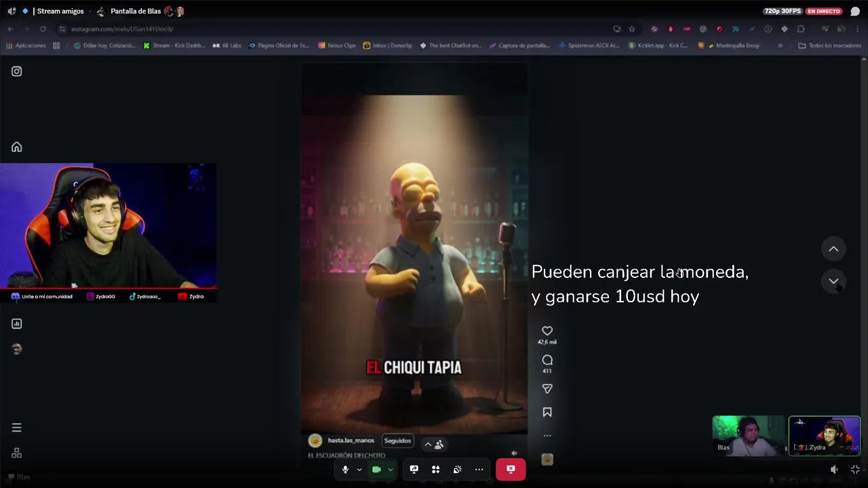The height and width of the screenshot is (488, 868).
Task: Like the reel with the heart icon
Action: [547, 331]
